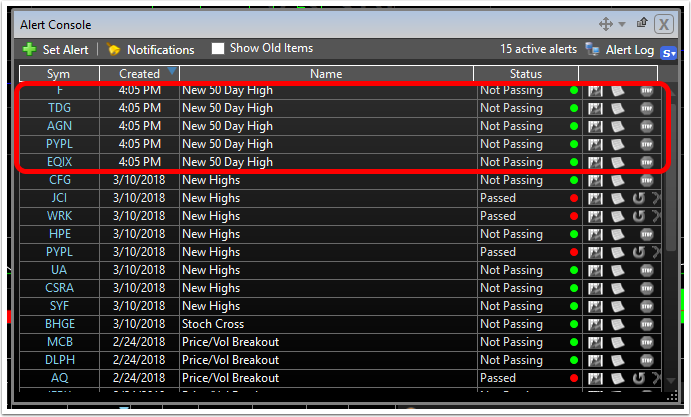Viewport: 691px width, 417px height.
Task: Click the 15 active alerts label
Action: [x=539, y=49]
